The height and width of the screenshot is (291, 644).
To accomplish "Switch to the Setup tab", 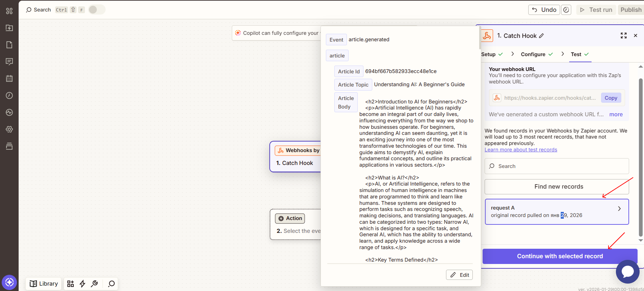I will pyautogui.click(x=488, y=54).
